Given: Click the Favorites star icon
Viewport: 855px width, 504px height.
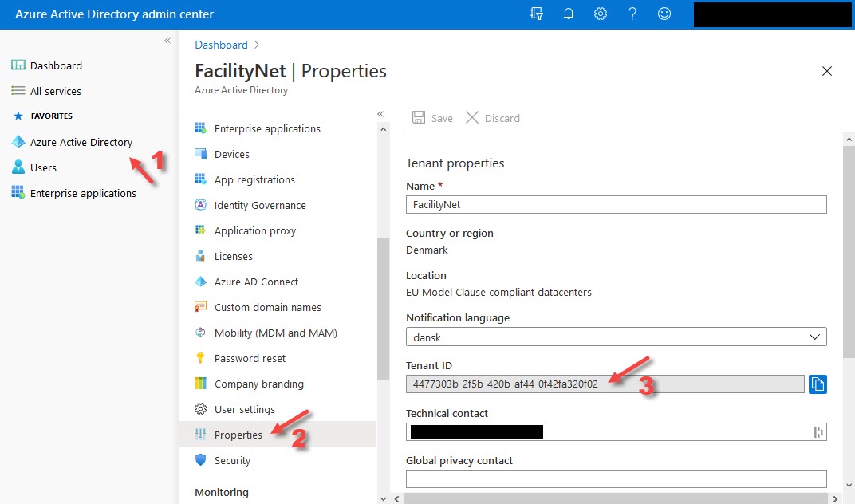Looking at the screenshot, I should [x=18, y=116].
